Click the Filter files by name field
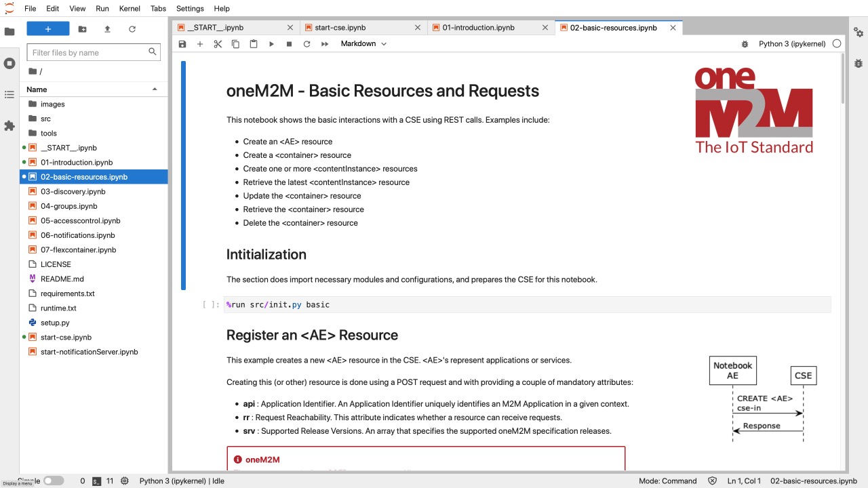The image size is (868, 488). [x=95, y=52]
